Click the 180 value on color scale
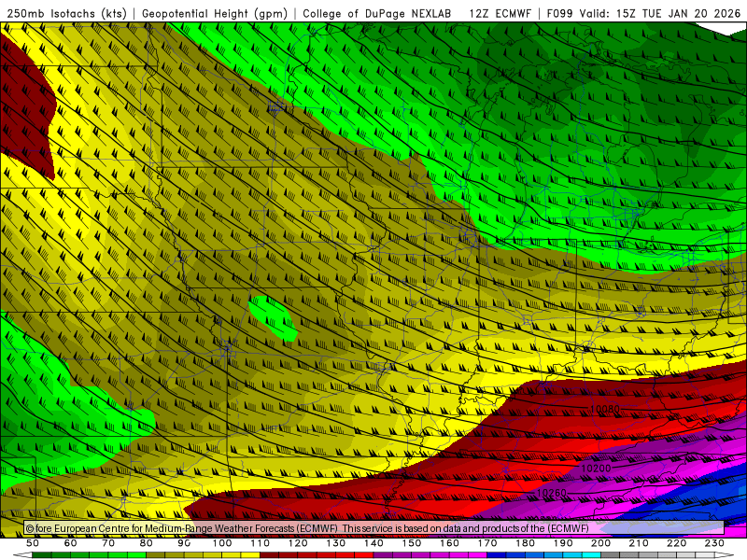The width and height of the screenshot is (747, 560). coord(525,543)
